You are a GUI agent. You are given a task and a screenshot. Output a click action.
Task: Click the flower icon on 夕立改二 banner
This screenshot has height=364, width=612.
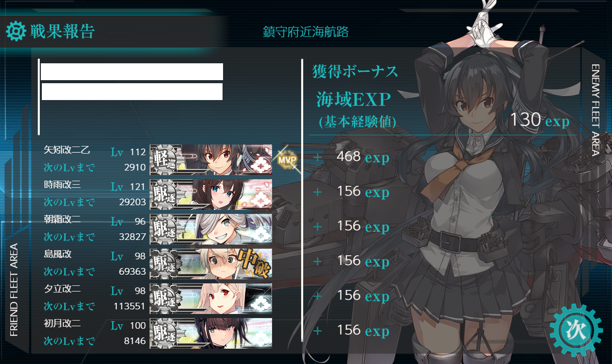point(261,304)
